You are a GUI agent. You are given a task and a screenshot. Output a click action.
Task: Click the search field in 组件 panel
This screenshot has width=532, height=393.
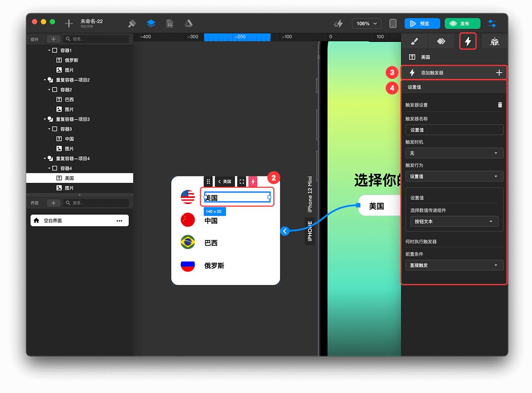pos(96,39)
